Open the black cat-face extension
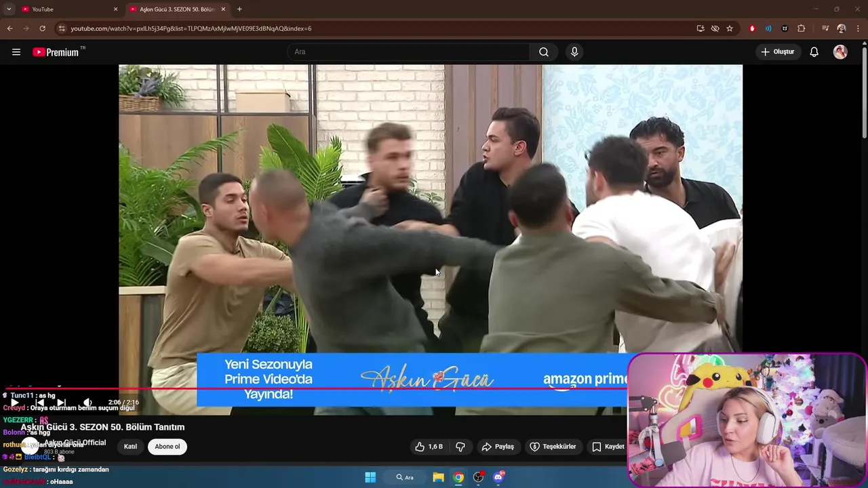 785,28
